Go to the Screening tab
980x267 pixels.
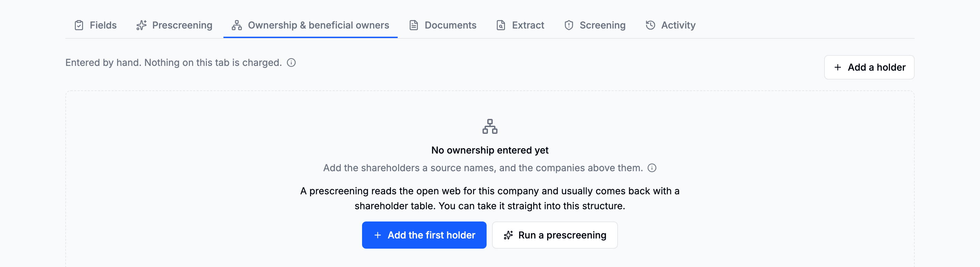click(x=594, y=25)
